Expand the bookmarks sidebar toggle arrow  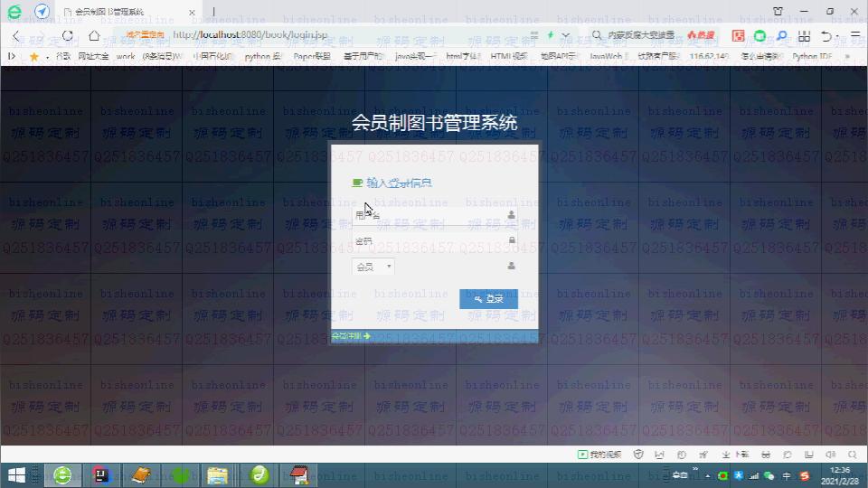12,56
